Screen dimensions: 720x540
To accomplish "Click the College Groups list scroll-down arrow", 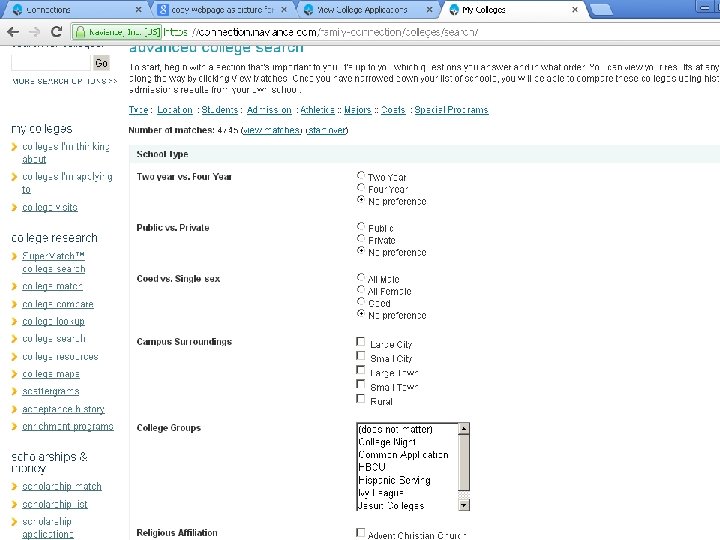I will click(464, 505).
